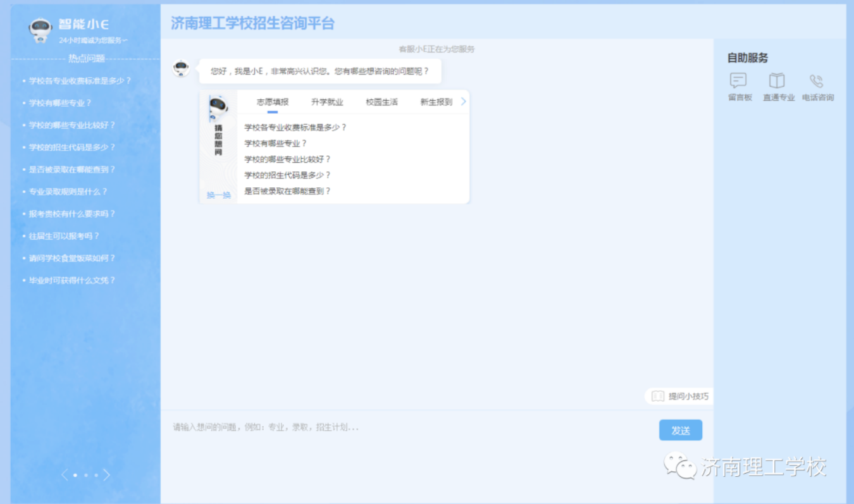Expand more categories with the blue right chevron
The width and height of the screenshot is (854, 504).
tap(462, 101)
